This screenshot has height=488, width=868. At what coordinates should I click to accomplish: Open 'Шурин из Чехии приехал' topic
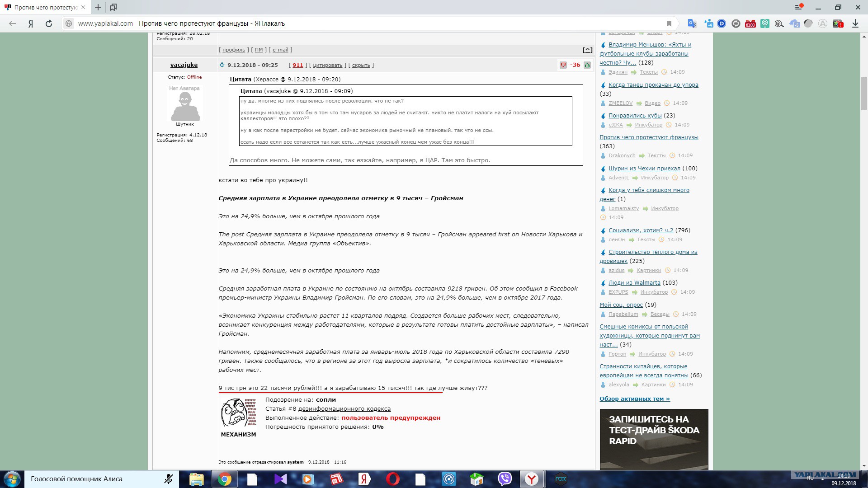[x=644, y=169]
